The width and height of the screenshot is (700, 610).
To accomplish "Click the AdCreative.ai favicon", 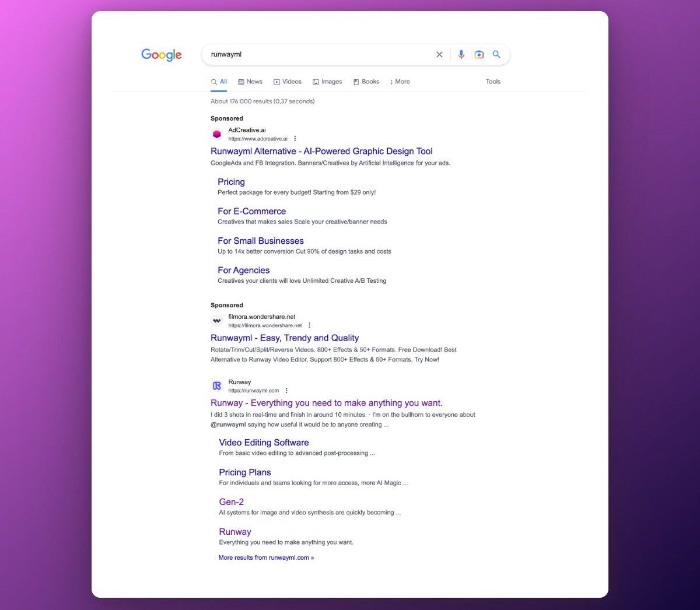I will point(217,134).
